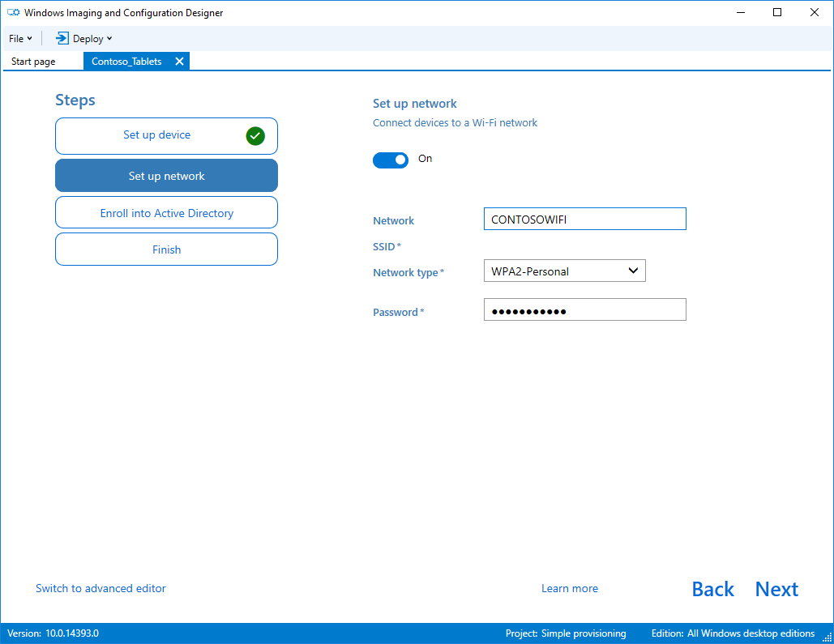Open the Learn more link
The image size is (834, 644).
click(570, 588)
